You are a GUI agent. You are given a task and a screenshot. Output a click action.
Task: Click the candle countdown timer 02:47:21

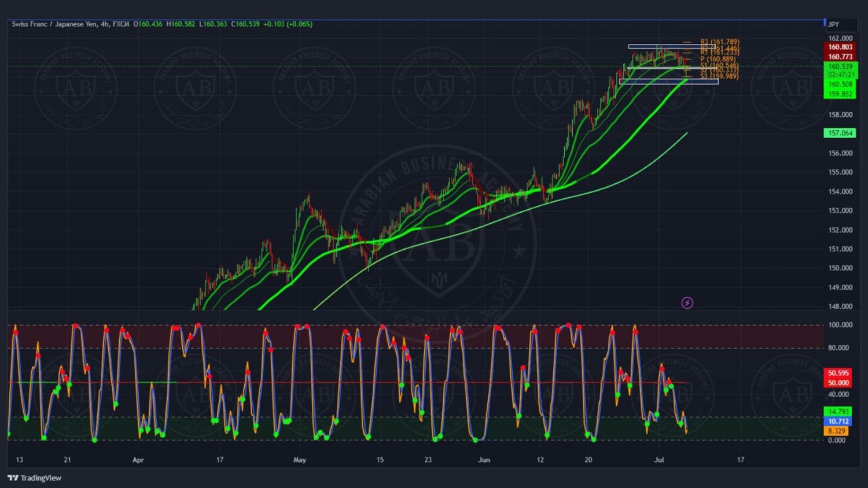(840, 75)
